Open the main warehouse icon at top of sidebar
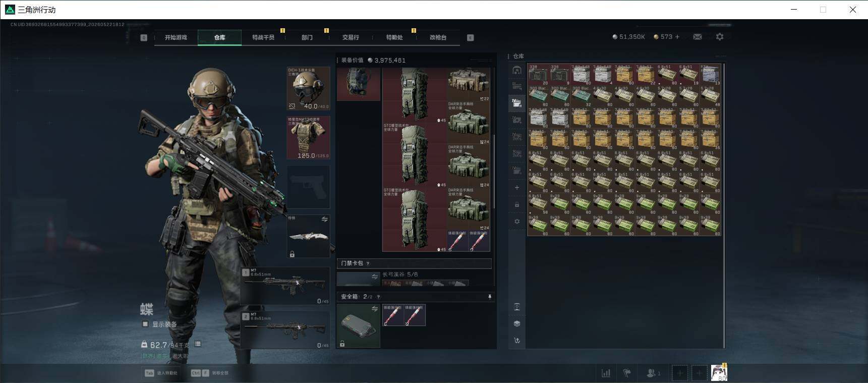868x383 pixels. tap(516, 70)
